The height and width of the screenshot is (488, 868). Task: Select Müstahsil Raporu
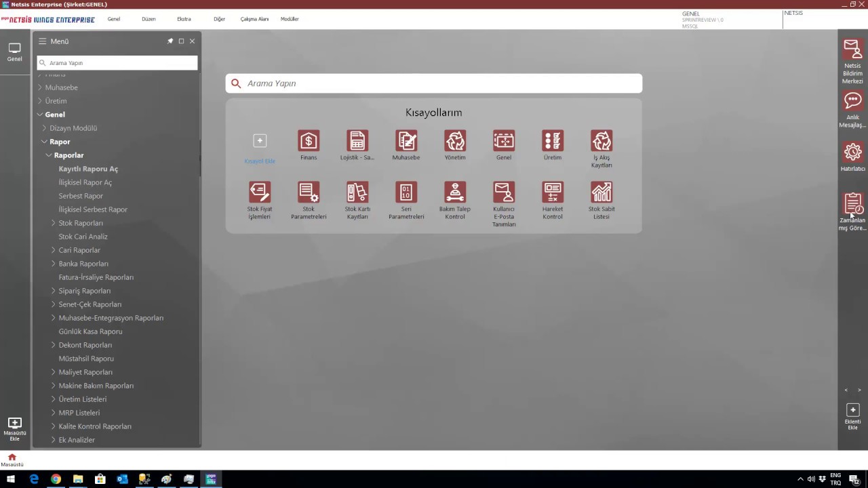tap(86, 359)
